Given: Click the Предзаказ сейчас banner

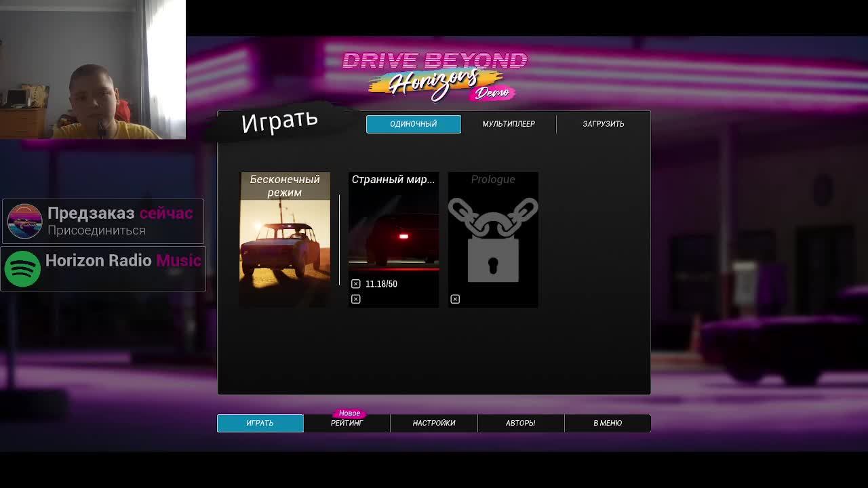Looking at the screenshot, I should click(103, 222).
